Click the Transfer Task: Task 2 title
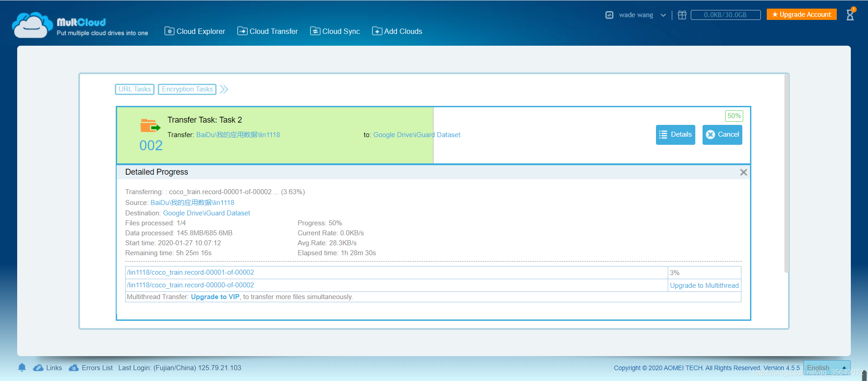Viewport: 868px width, 381px height. pyautogui.click(x=205, y=120)
